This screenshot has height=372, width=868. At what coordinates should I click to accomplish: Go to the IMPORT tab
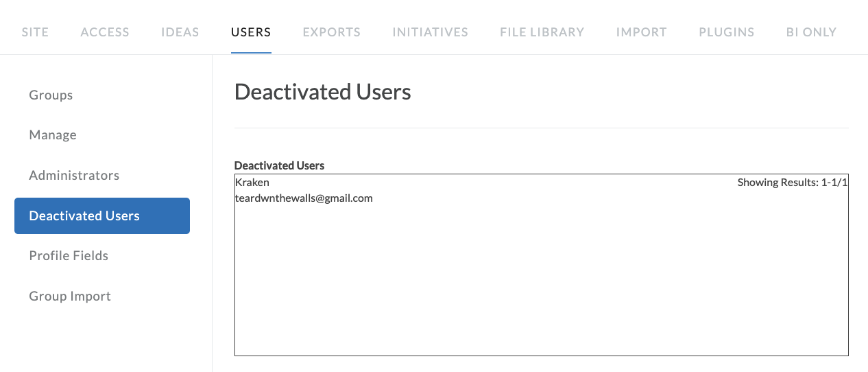point(642,32)
